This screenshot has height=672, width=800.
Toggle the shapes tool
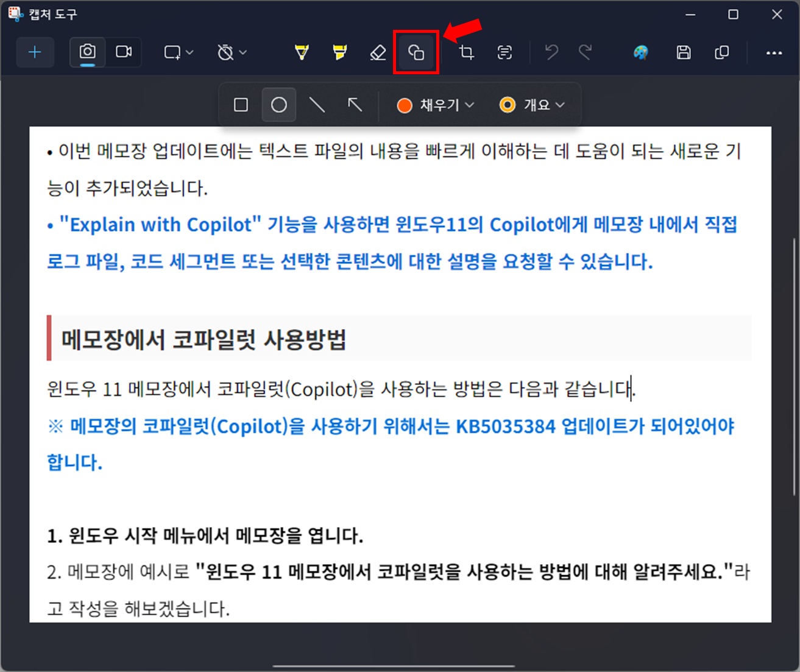click(416, 52)
